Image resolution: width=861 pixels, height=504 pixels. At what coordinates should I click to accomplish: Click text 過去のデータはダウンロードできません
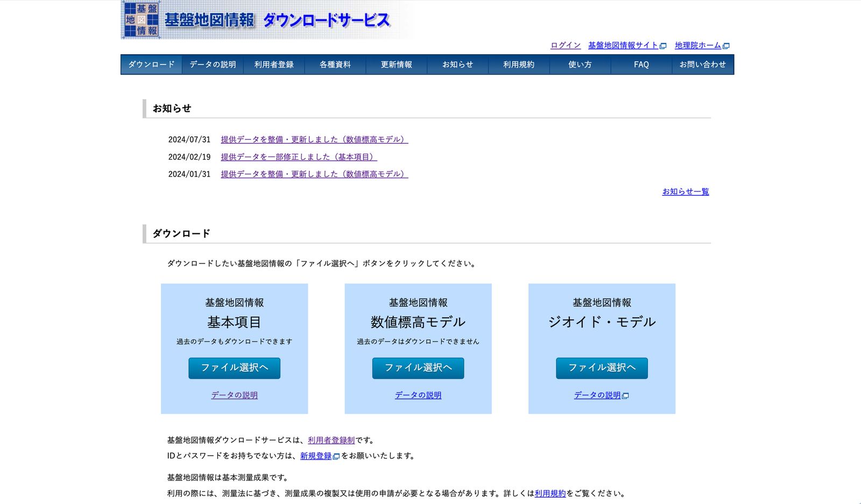[418, 342]
